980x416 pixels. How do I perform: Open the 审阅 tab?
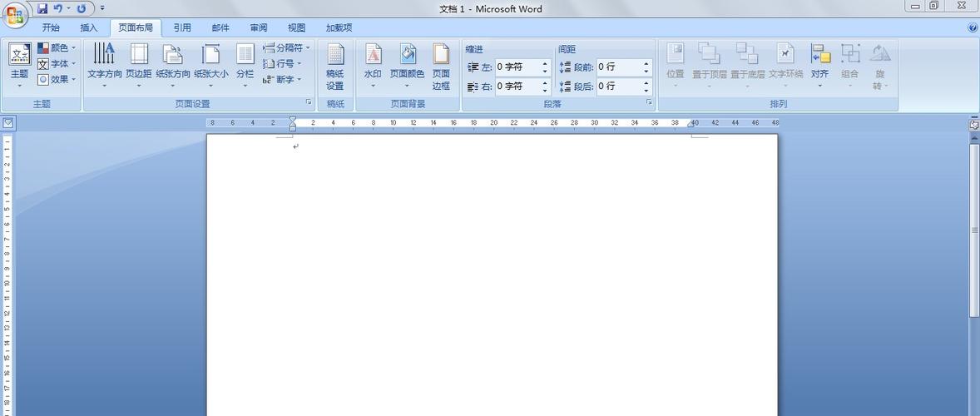[x=258, y=27]
